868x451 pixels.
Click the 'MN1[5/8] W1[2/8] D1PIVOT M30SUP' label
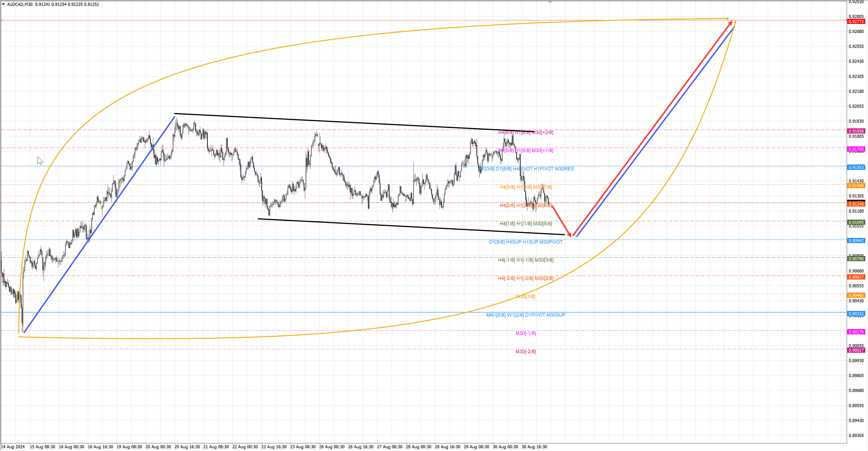(x=526, y=315)
